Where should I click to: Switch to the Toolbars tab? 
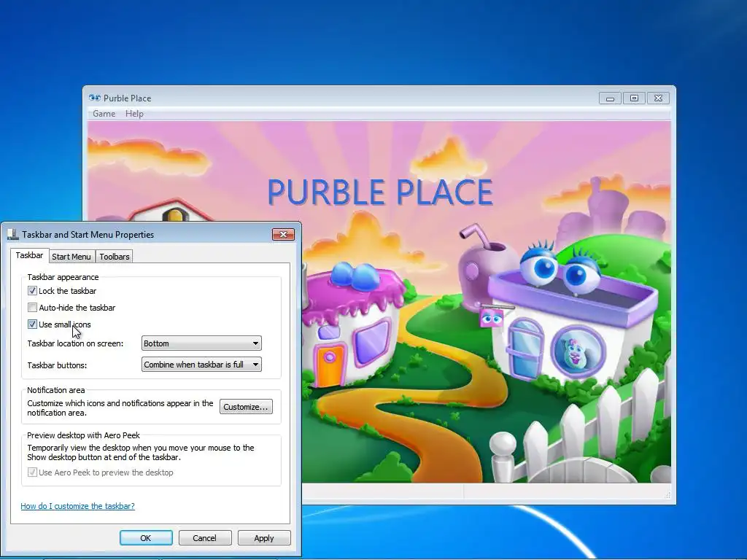pyautogui.click(x=115, y=257)
